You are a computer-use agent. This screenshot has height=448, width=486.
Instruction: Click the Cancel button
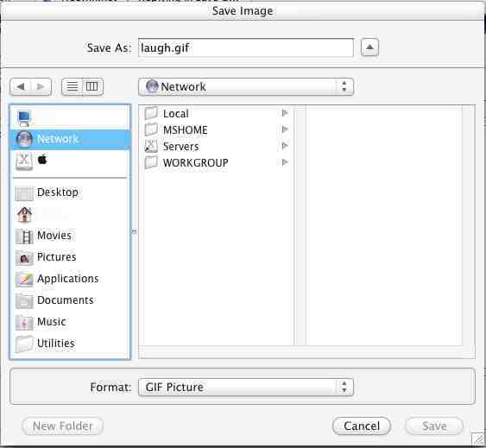[362, 426]
